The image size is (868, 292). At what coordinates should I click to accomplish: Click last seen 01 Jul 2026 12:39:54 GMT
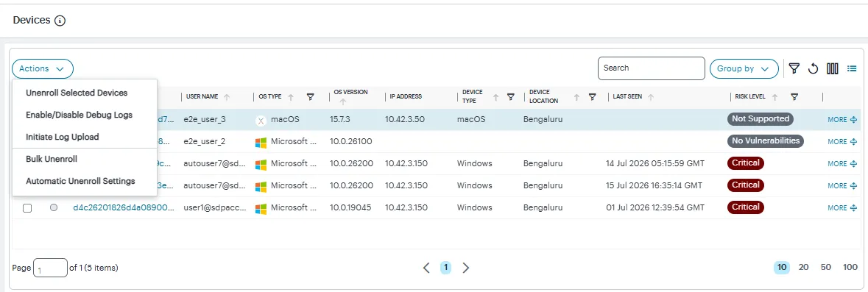pos(655,208)
